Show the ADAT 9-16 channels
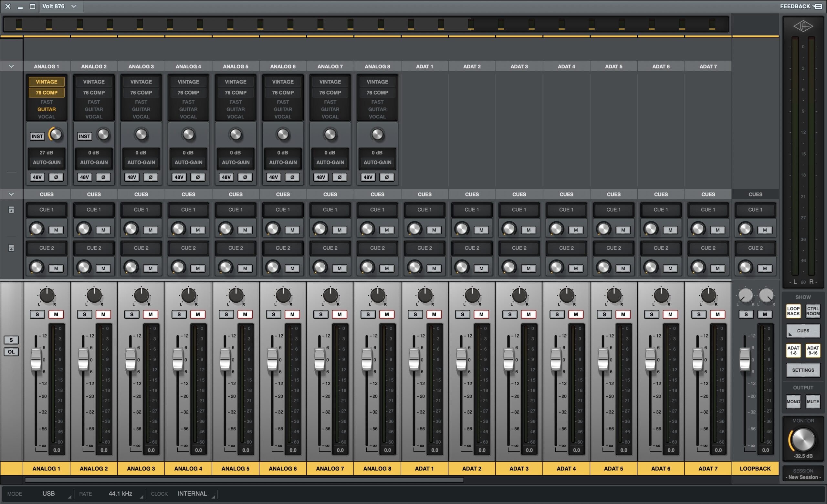827x504 pixels. 812,350
